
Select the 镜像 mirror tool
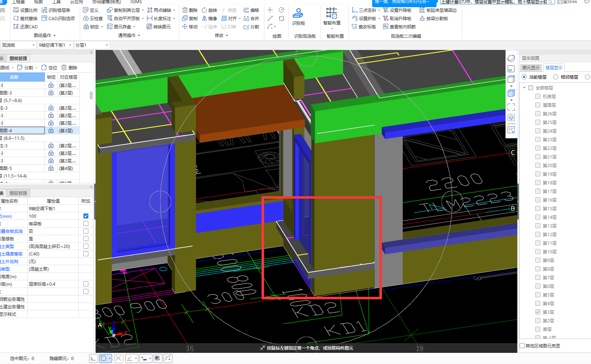click(x=209, y=18)
